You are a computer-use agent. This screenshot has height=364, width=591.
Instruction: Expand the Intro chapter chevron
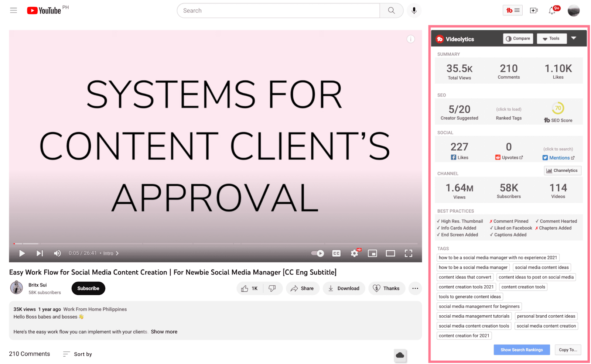117,253
